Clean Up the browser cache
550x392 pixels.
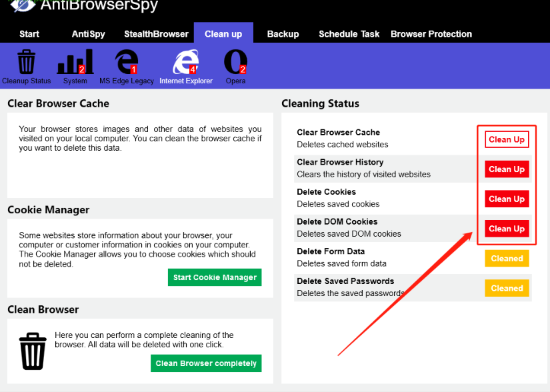[507, 139]
